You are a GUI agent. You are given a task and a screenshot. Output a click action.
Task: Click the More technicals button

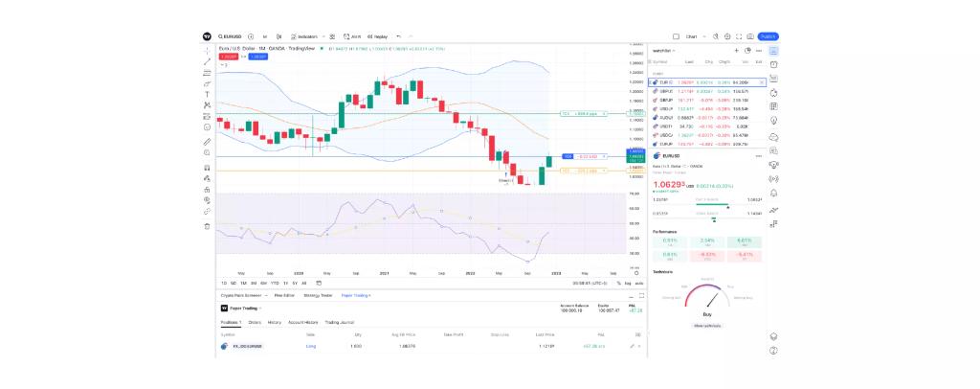click(707, 326)
